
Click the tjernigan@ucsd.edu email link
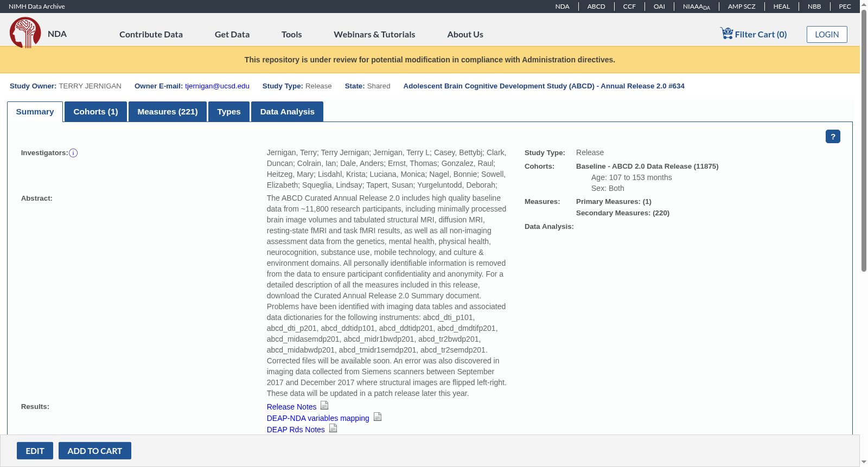(x=217, y=86)
